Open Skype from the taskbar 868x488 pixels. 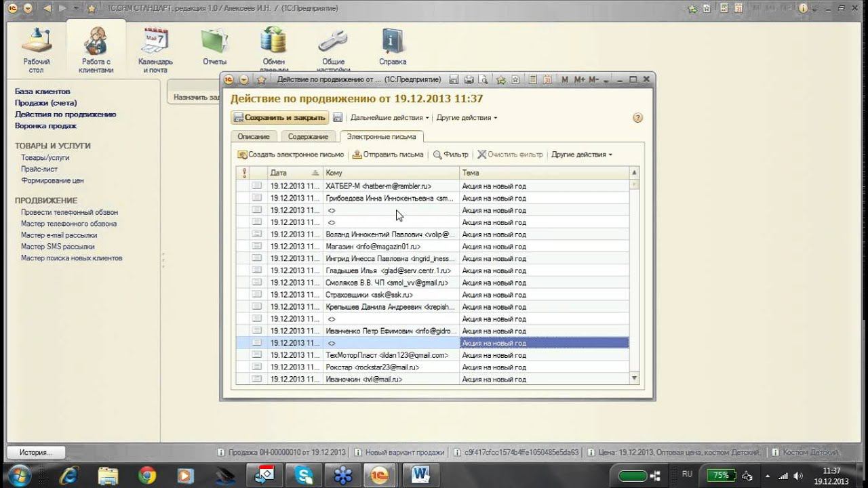click(304, 476)
